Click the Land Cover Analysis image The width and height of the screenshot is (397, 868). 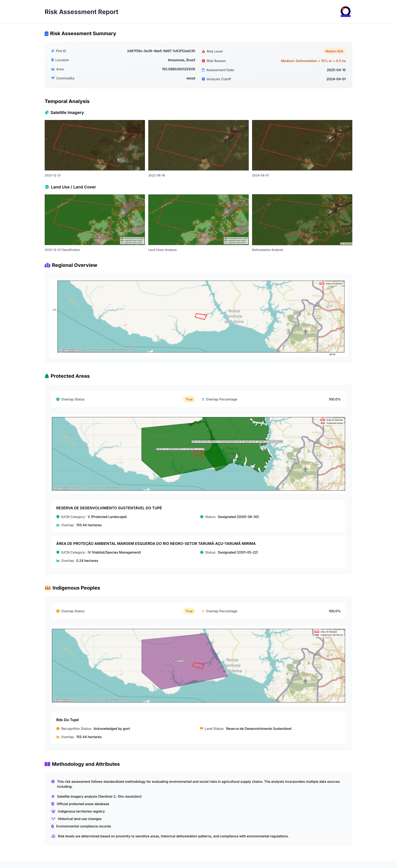click(x=198, y=220)
